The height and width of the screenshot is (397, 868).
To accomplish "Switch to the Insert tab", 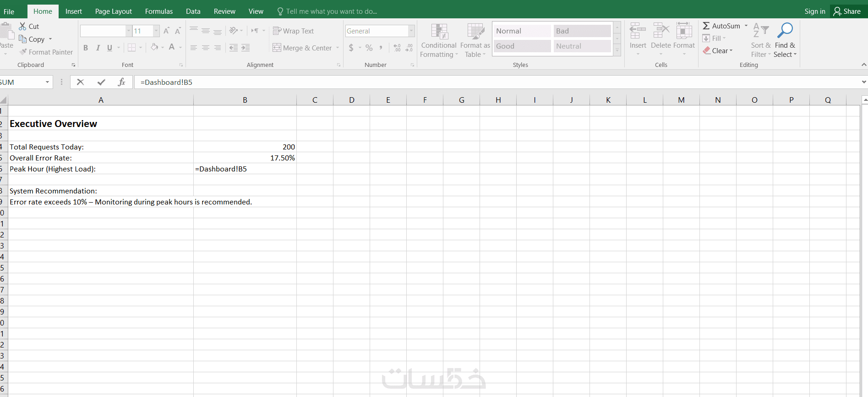I will coord(74,11).
